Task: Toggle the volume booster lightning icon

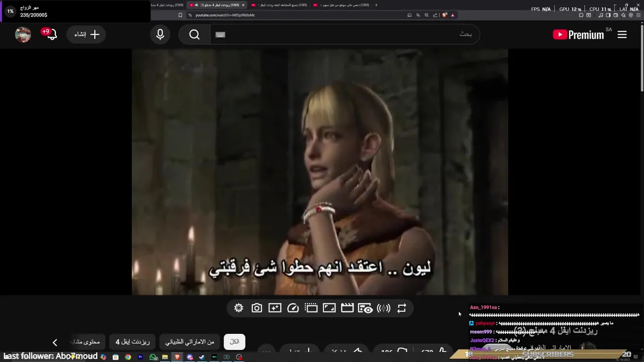Action: tap(383, 308)
